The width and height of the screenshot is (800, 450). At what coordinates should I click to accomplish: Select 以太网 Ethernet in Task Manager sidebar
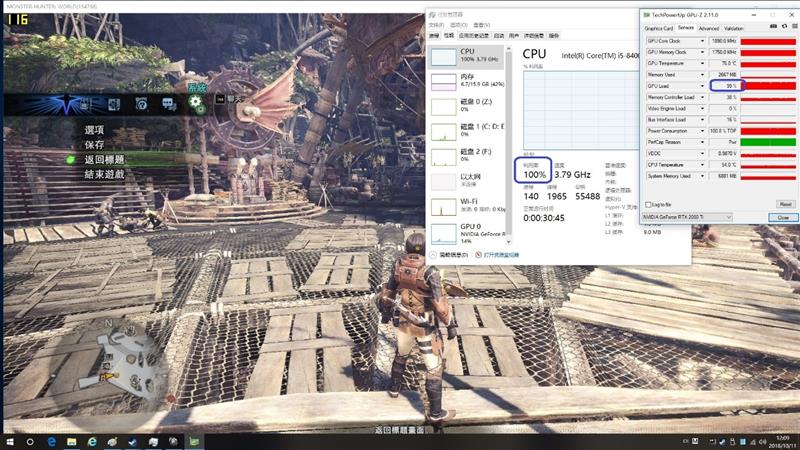466,181
